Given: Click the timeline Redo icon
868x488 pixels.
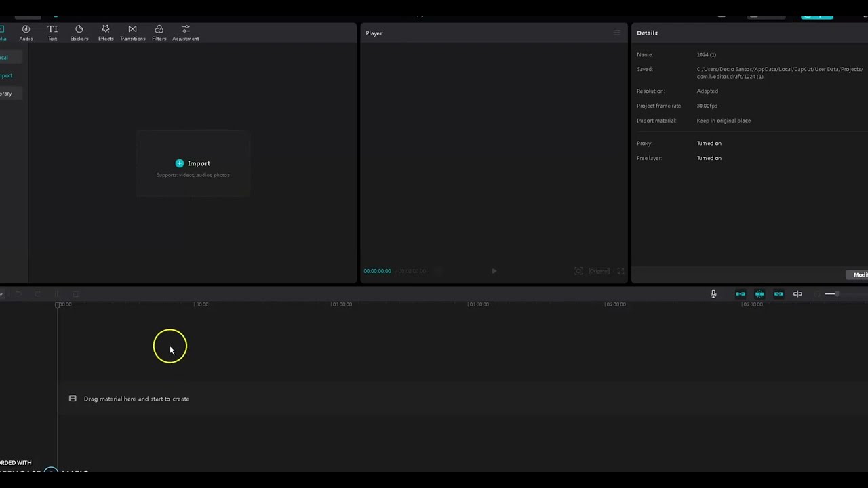Looking at the screenshot, I should tap(37, 294).
